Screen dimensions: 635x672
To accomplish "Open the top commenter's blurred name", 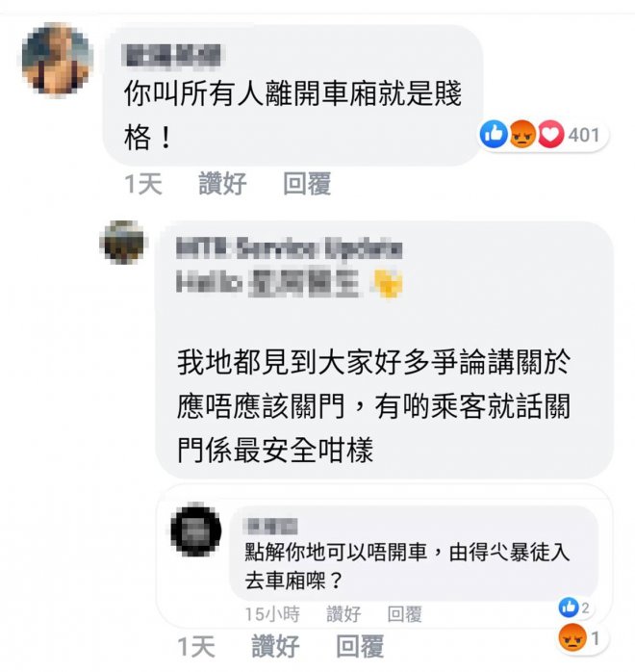I will coord(171,56).
